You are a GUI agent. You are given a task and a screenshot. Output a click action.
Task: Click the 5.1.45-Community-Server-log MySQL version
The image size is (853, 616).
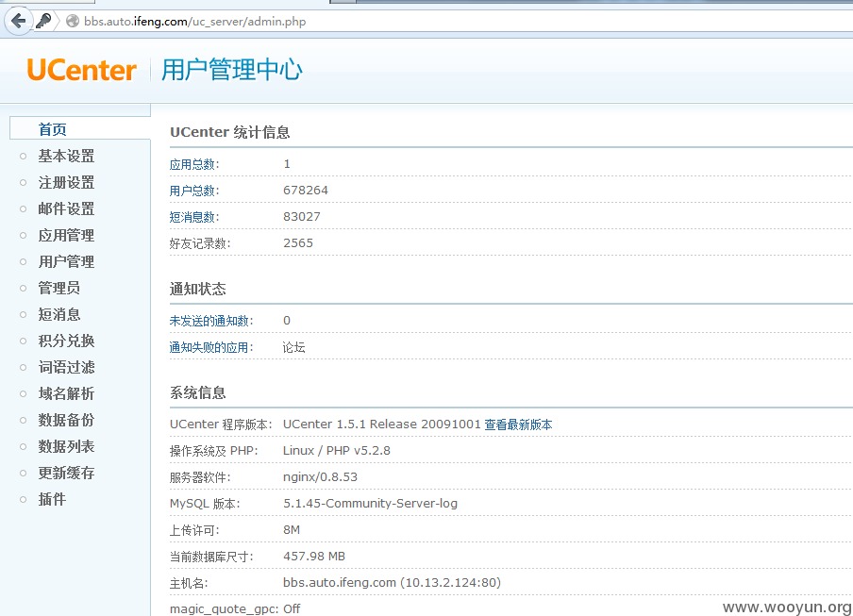(371, 504)
